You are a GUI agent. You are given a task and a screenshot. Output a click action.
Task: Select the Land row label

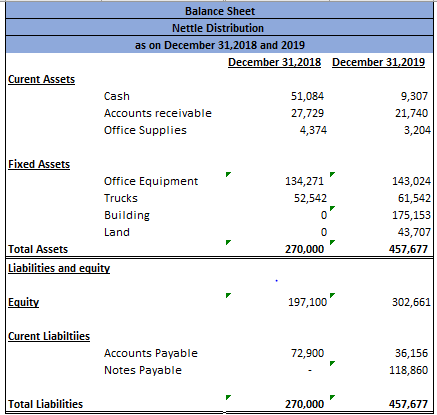coord(117,232)
